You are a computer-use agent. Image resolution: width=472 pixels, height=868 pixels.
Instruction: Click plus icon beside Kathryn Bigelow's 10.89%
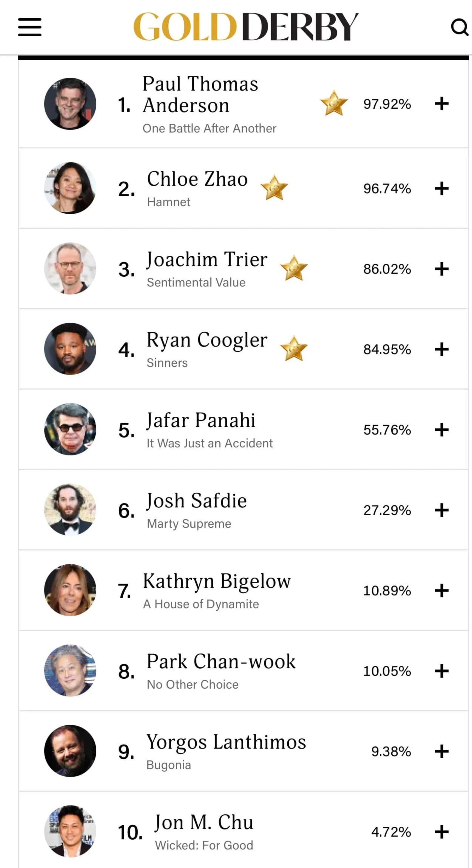[x=441, y=590]
